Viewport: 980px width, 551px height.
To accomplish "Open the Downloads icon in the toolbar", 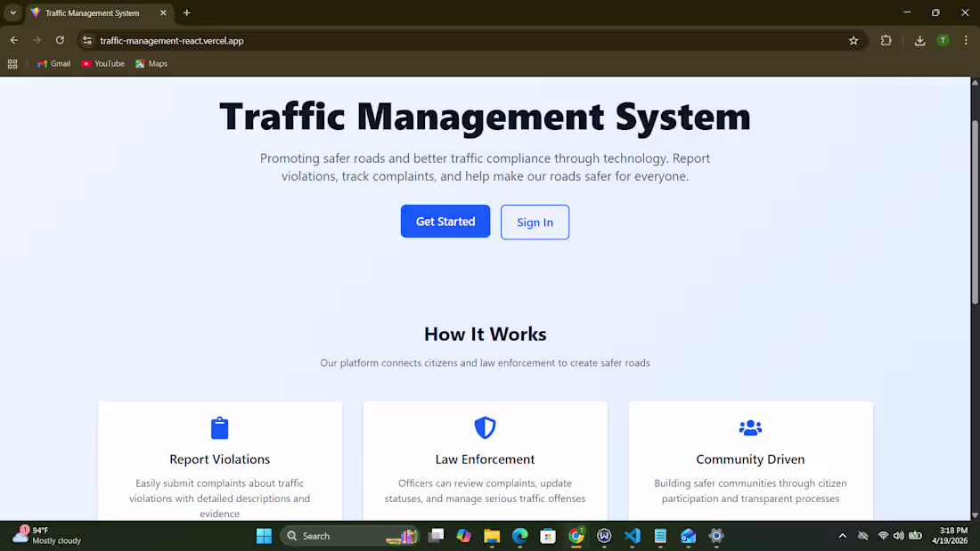I will [x=919, y=40].
